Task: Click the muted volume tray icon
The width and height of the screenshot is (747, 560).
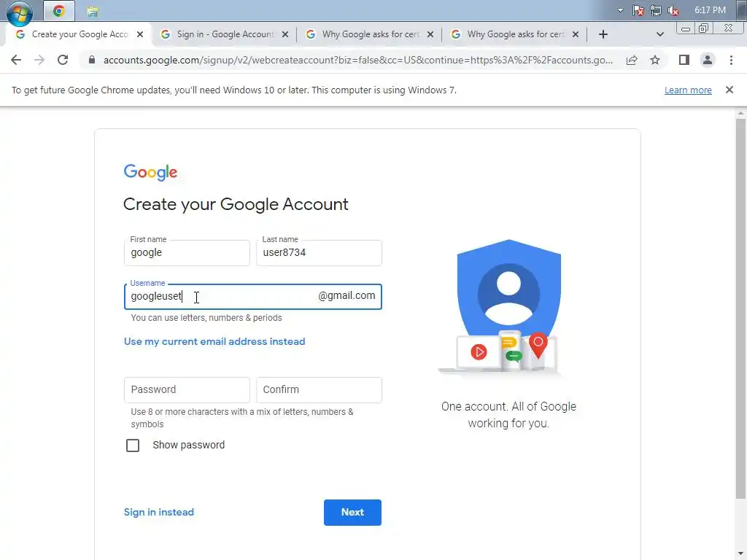Action: pyautogui.click(x=673, y=10)
